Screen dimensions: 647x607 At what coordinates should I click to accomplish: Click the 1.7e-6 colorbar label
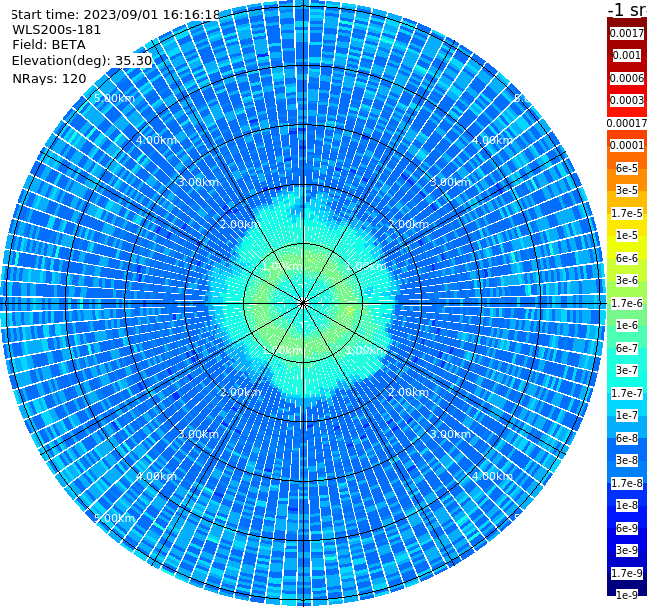tap(627, 303)
